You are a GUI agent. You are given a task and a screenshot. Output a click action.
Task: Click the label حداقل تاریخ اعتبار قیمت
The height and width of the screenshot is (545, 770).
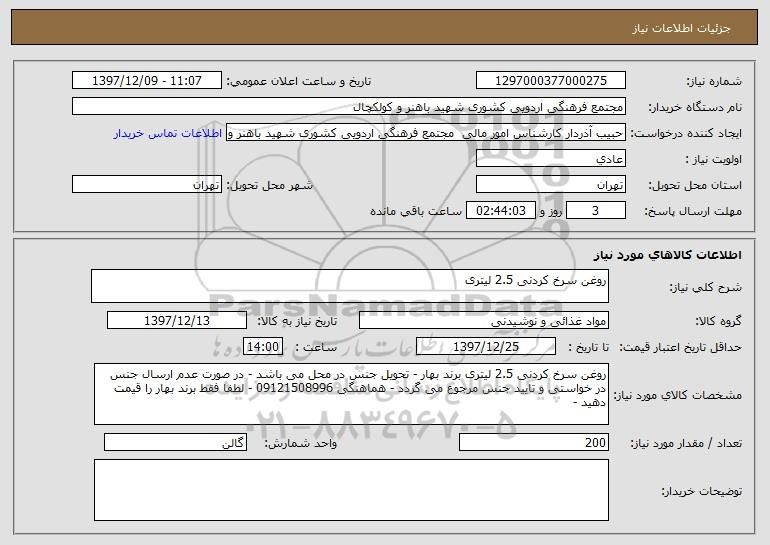681,347
